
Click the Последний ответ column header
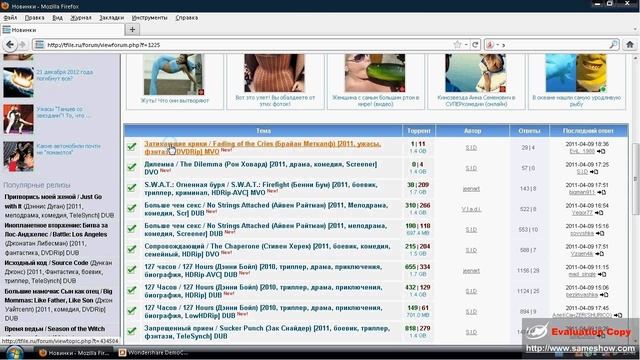(588, 131)
